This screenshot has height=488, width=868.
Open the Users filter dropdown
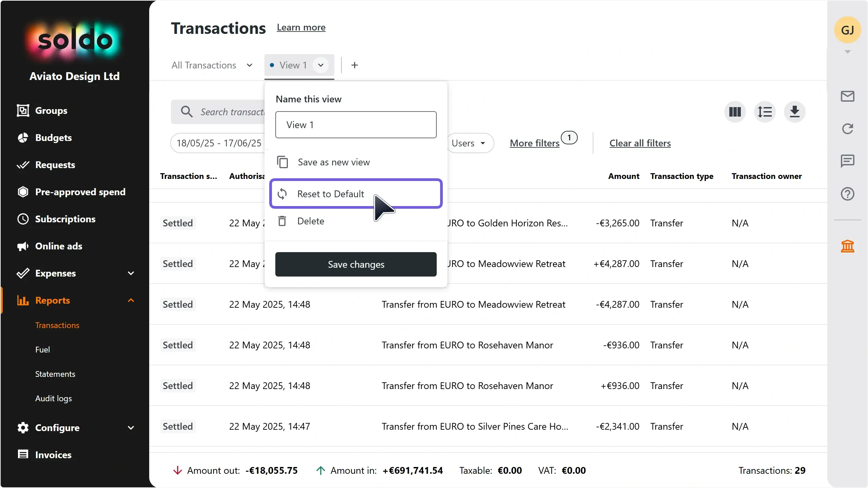470,143
